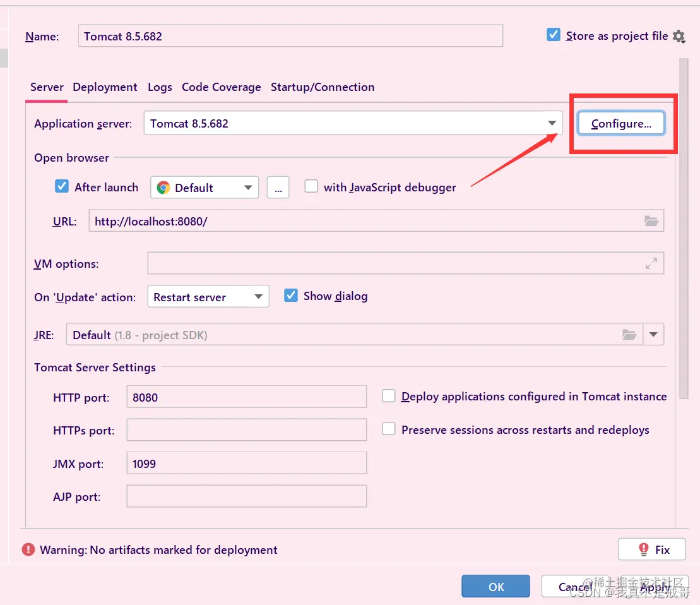Switch to the Server tab
700x605 pixels.
click(47, 87)
